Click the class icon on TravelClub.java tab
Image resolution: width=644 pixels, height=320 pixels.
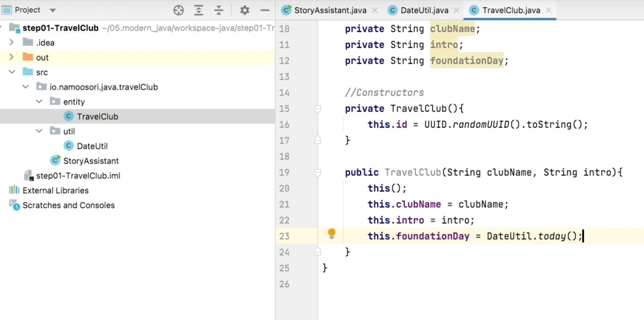[474, 10]
